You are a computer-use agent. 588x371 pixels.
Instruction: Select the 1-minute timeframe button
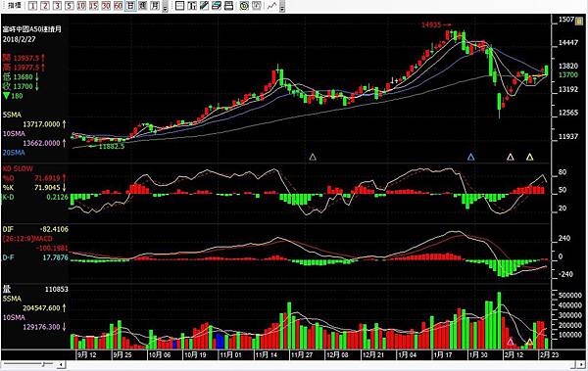click(33, 6)
